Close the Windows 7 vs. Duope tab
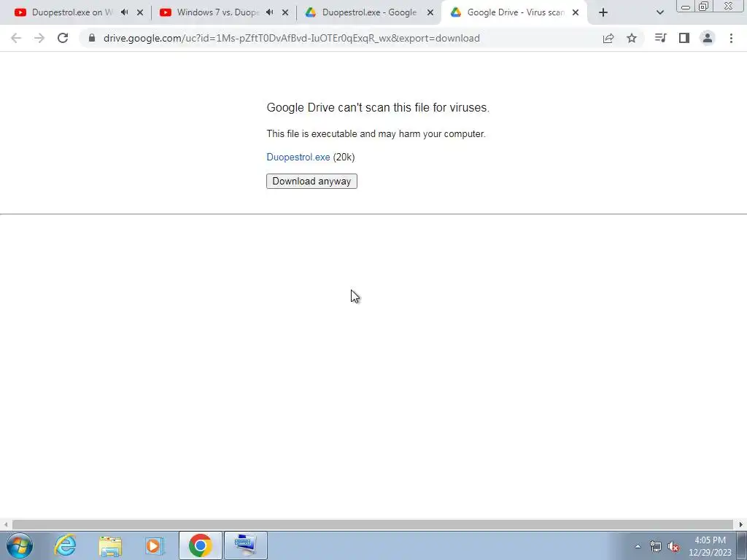Image resolution: width=747 pixels, height=560 pixels. point(285,13)
